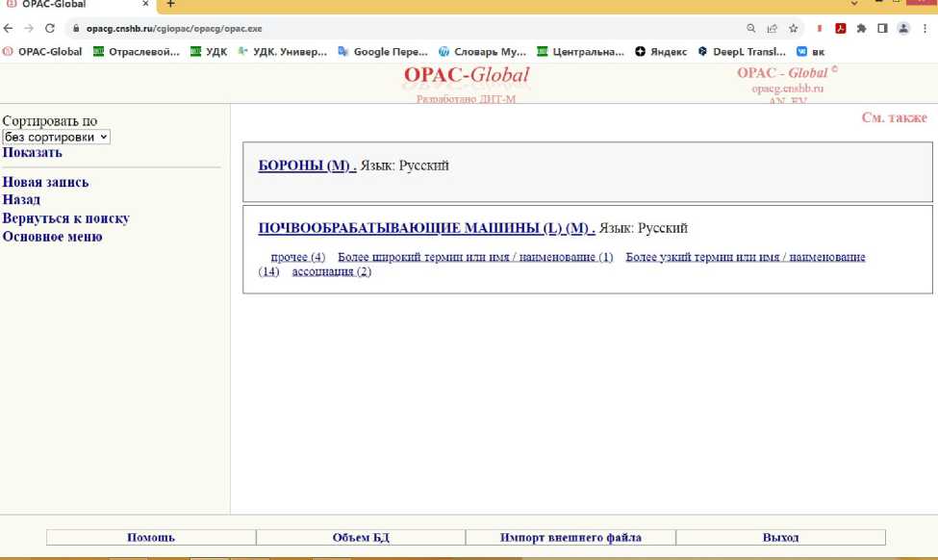The width and height of the screenshot is (938, 560).
Task: Open the ПОЧВООБРАБАТЫВАЮЩИЕ МАШИНЫ record
Action: coord(426,228)
